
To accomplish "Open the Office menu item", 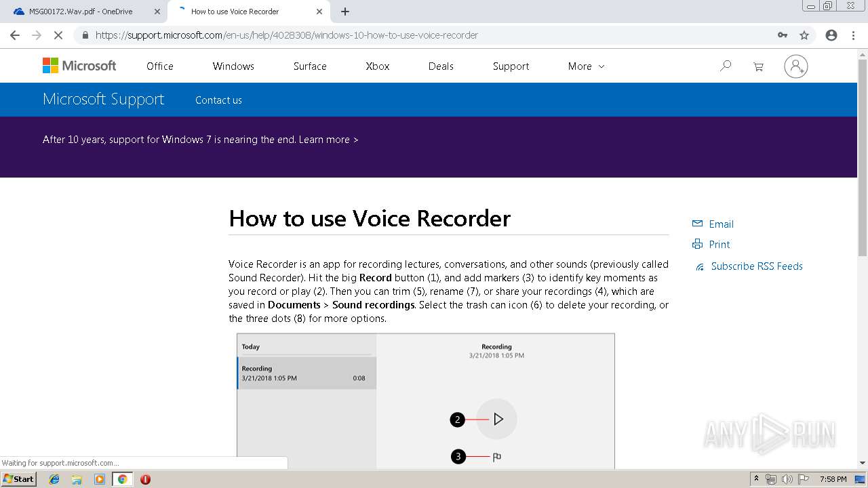I will tap(160, 66).
